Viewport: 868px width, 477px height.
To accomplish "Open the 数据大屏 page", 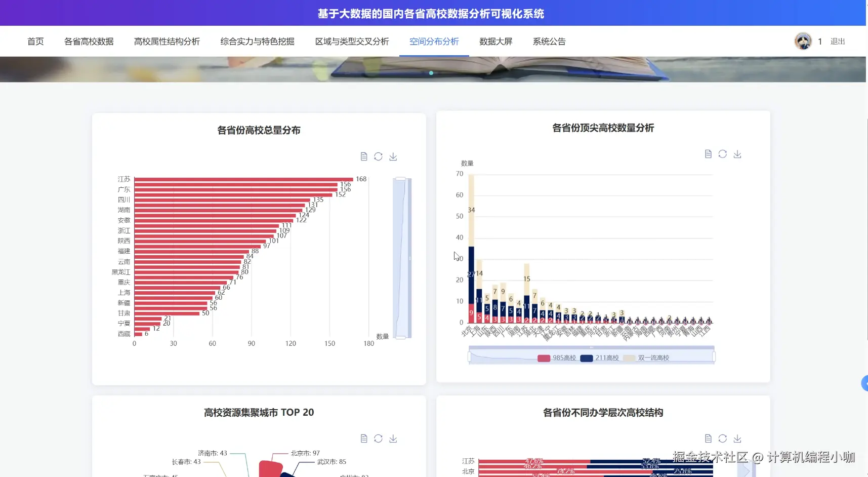I will coord(495,41).
